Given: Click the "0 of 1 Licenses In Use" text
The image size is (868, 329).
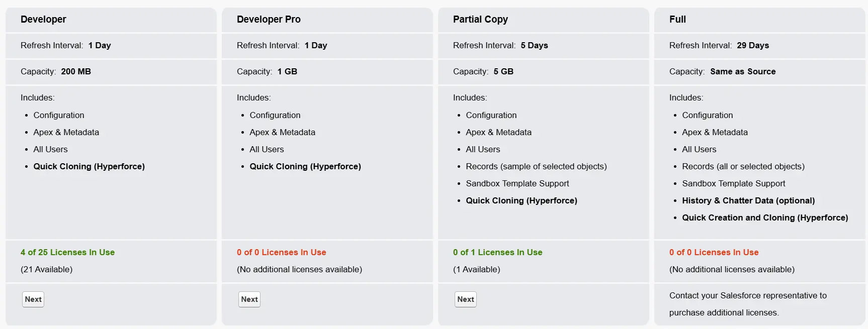Looking at the screenshot, I should click(x=497, y=252).
